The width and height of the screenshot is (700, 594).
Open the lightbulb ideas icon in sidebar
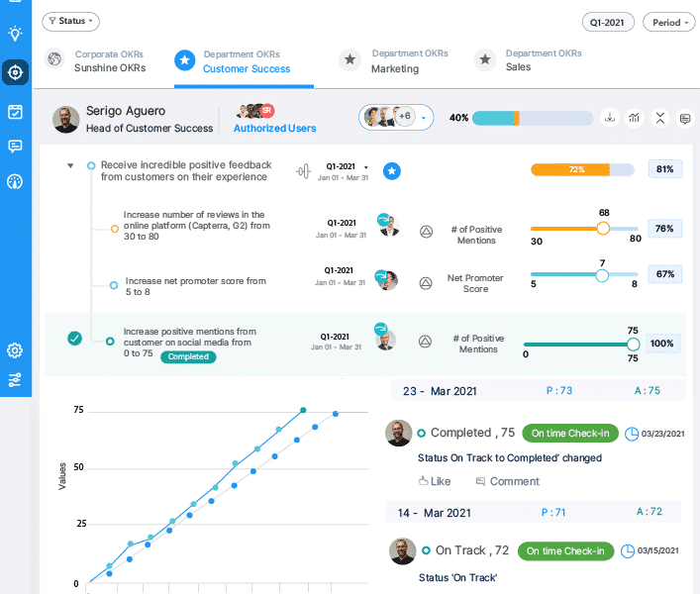coord(15,34)
